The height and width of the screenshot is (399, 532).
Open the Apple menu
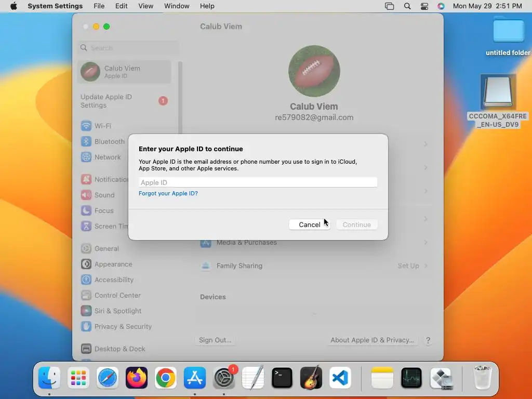14,6
